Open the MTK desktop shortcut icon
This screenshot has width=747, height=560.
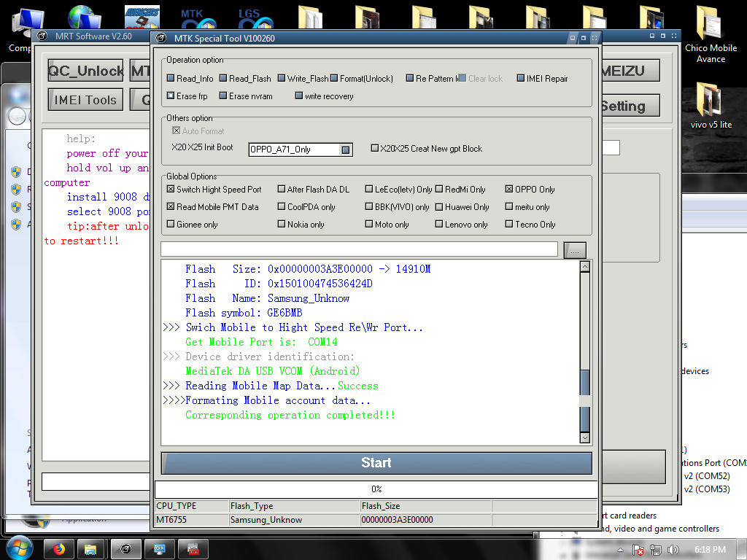[198, 18]
